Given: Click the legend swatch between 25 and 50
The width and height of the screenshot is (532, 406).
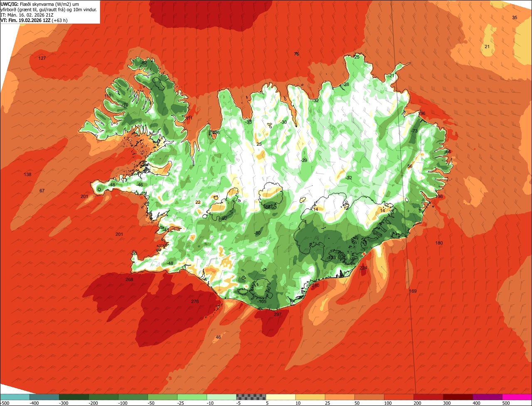Looking at the screenshot, I should click(340, 397).
